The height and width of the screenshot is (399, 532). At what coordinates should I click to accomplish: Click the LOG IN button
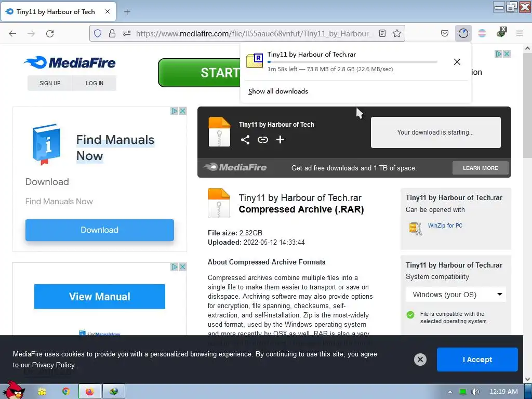[95, 83]
